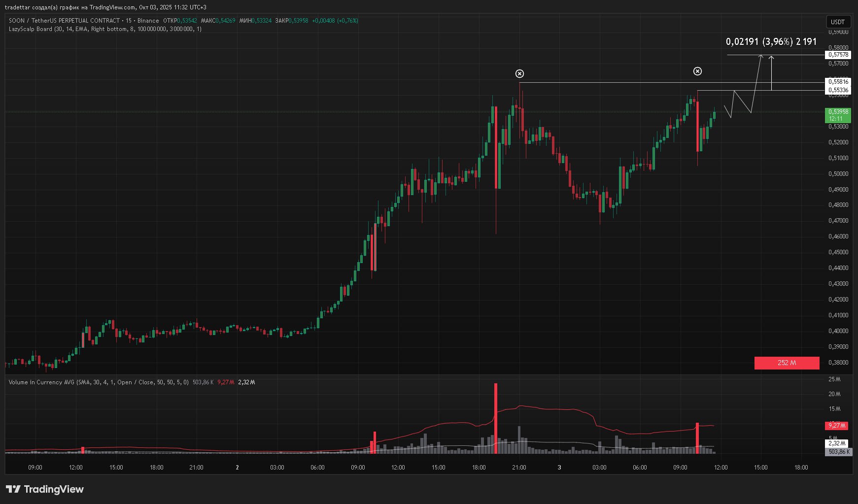This screenshot has height=504, width=858.
Task: Click the 0,02191 (3,96%) measurement text
Action: tap(771, 42)
